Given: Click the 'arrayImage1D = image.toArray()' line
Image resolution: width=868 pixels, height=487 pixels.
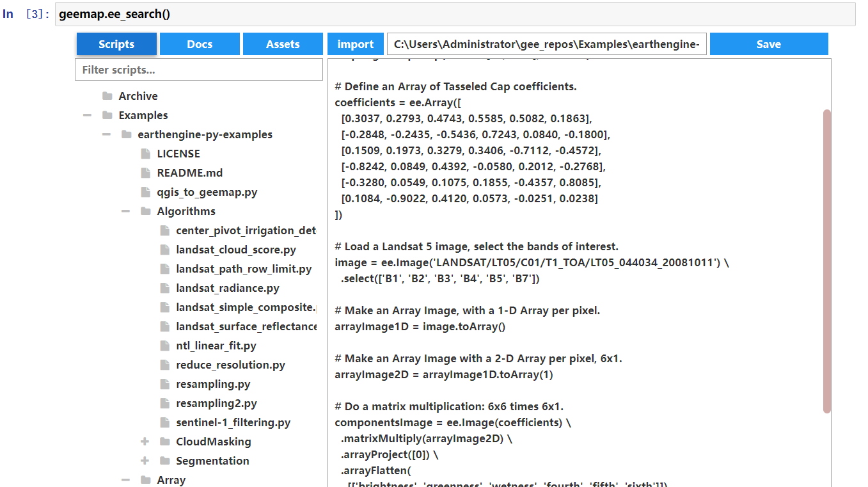Looking at the screenshot, I should coord(420,326).
